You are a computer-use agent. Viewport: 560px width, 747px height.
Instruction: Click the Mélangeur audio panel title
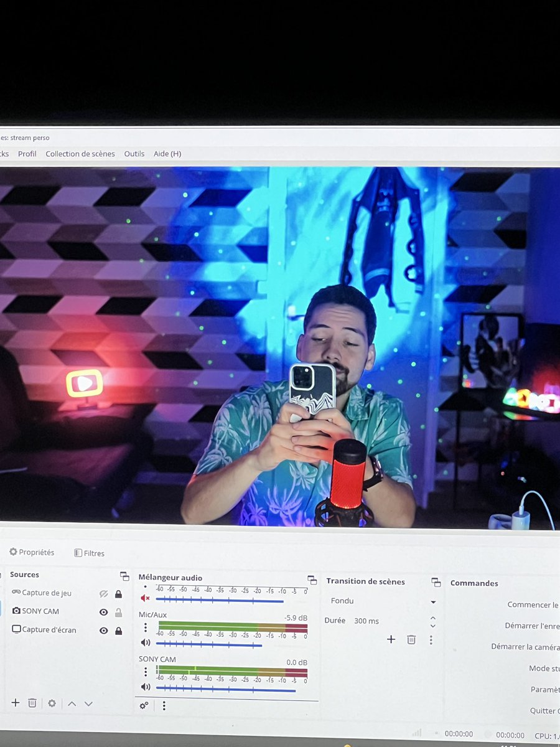pos(170,578)
